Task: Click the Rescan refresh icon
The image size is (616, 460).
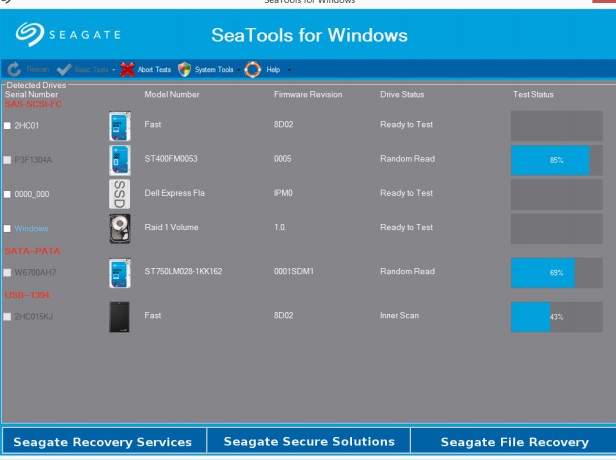Action: tap(14, 70)
